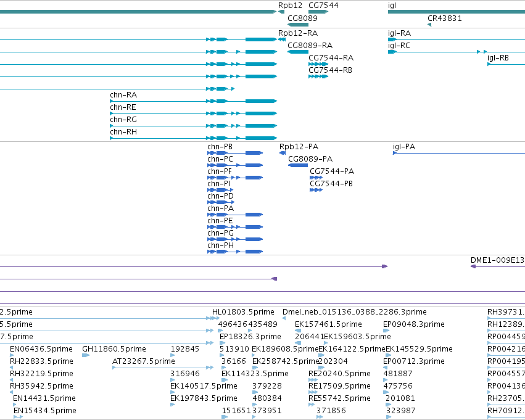The width and height of the screenshot is (525, 420).
Task: Click the AT23267.5prime EST label
Action: point(144,361)
